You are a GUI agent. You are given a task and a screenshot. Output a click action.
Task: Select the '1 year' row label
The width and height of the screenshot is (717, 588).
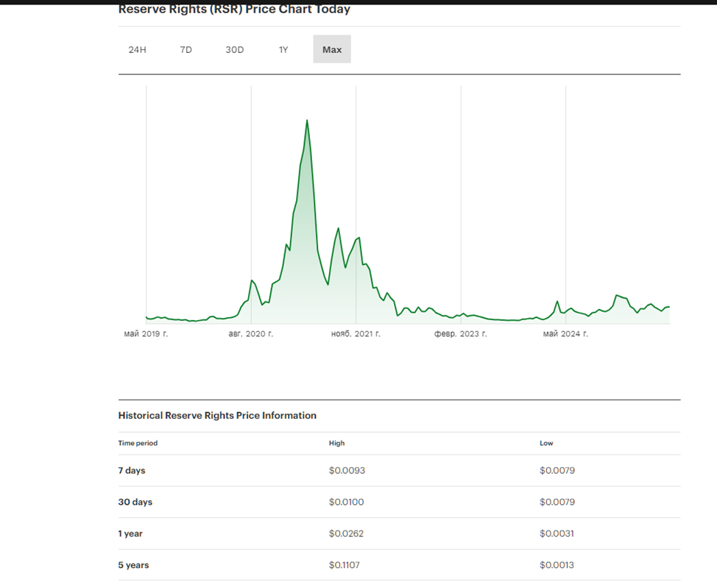click(x=130, y=534)
